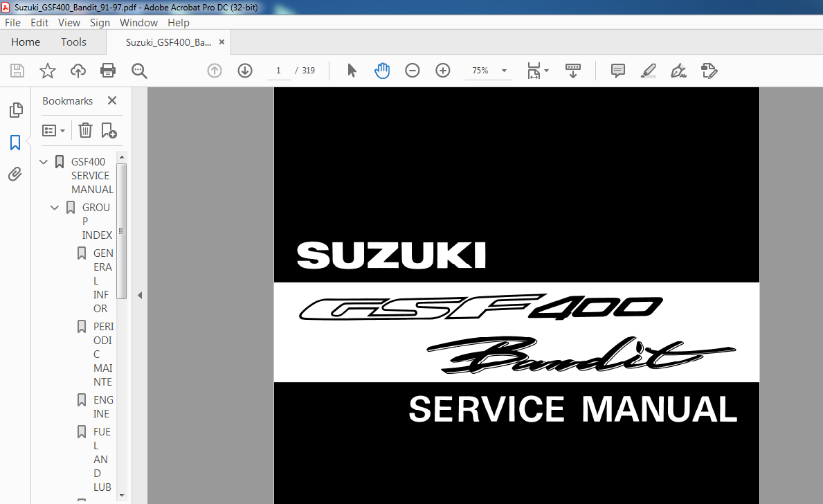The image size is (823, 504).
Task: Click the Save file icon
Action: click(x=17, y=71)
